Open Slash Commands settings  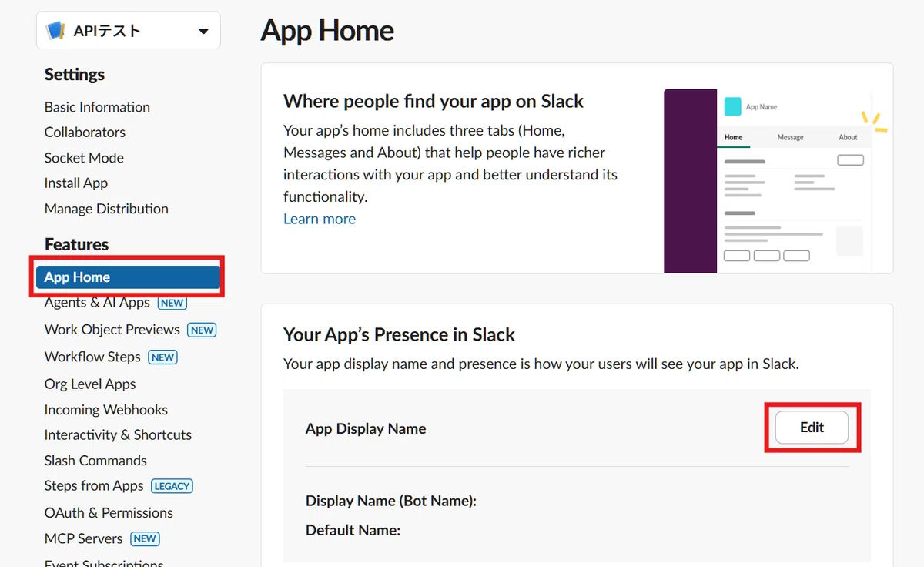pyautogui.click(x=95, y=461)
